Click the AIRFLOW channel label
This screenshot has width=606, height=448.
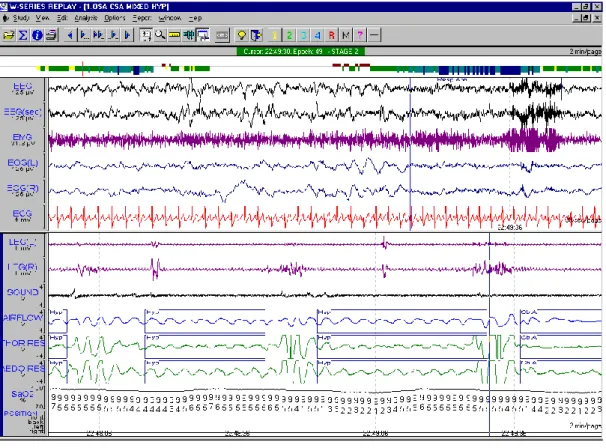23,319
